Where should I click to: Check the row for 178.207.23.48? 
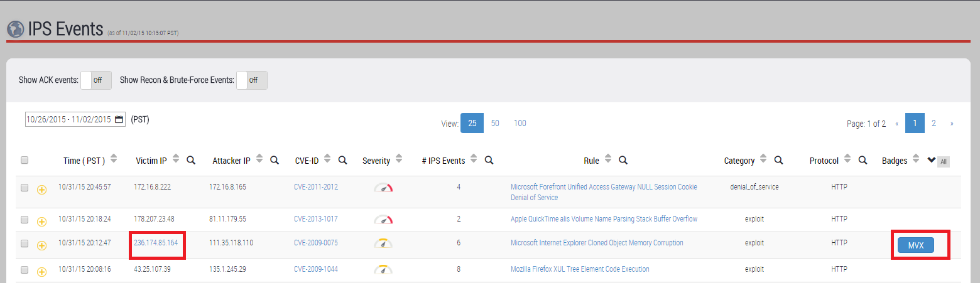(x=24, y=219)
